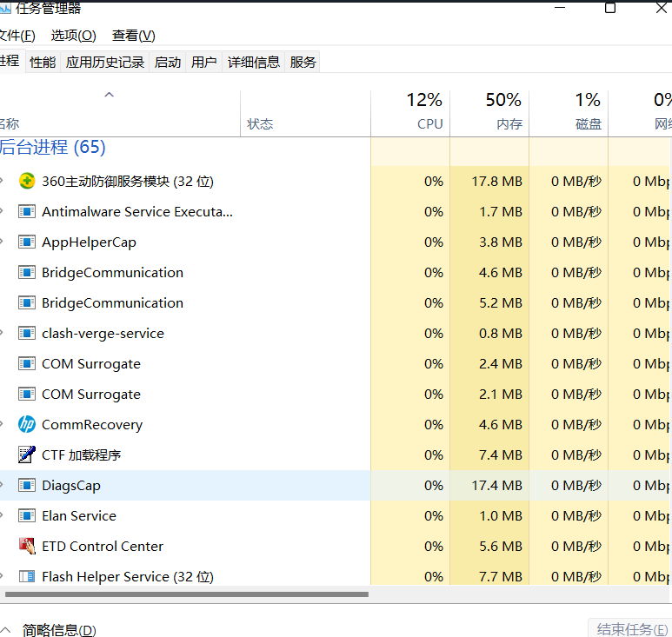The image size is (672, 637).
Task: Click the 后台进程 (65) group heading
Action: 53,147
